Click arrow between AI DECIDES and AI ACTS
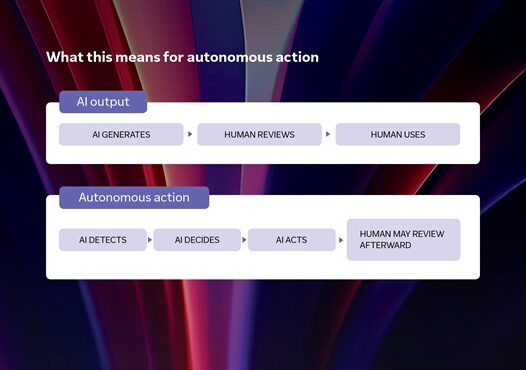The image size is (526, 370). click(x=244, y=240)
